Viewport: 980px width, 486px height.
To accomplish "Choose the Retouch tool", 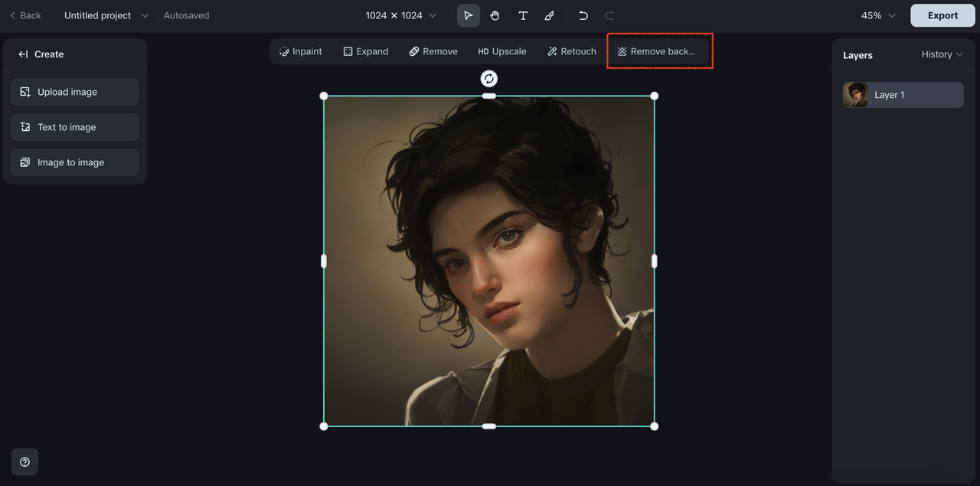I will [572, 51].
